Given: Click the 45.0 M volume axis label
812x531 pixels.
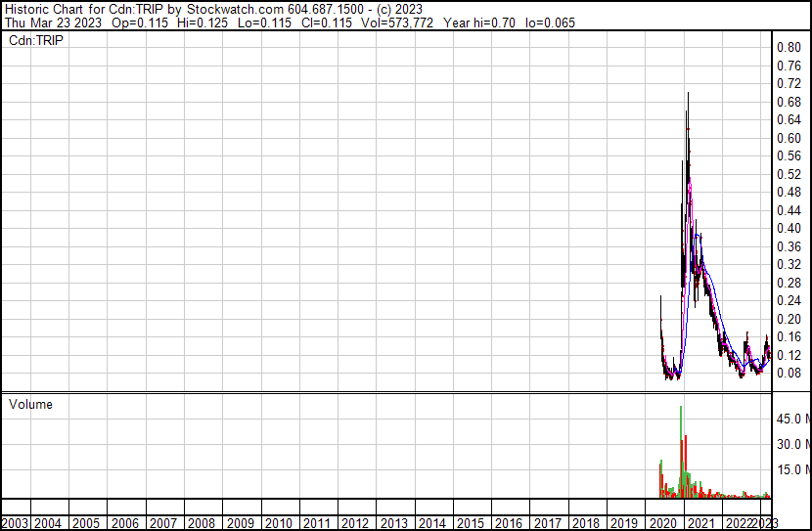Looking at the screenshot, I should click(x=792, y=419).
